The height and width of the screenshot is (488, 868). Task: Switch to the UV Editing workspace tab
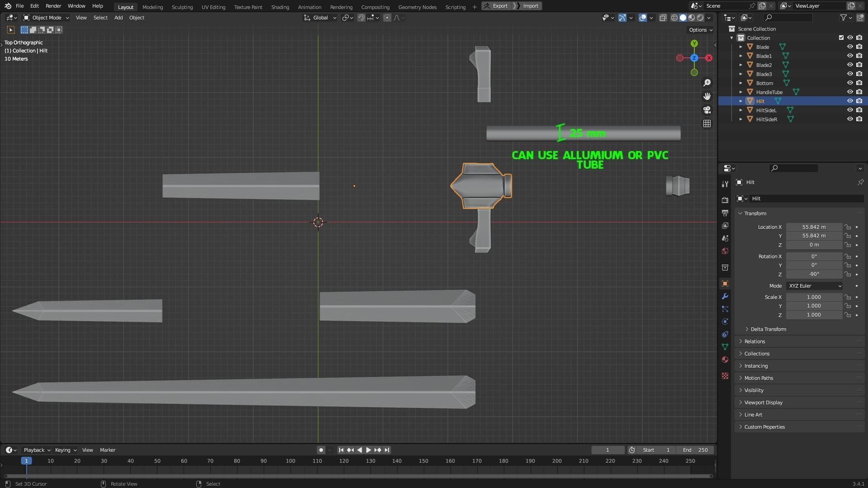(x=213, y=7)
